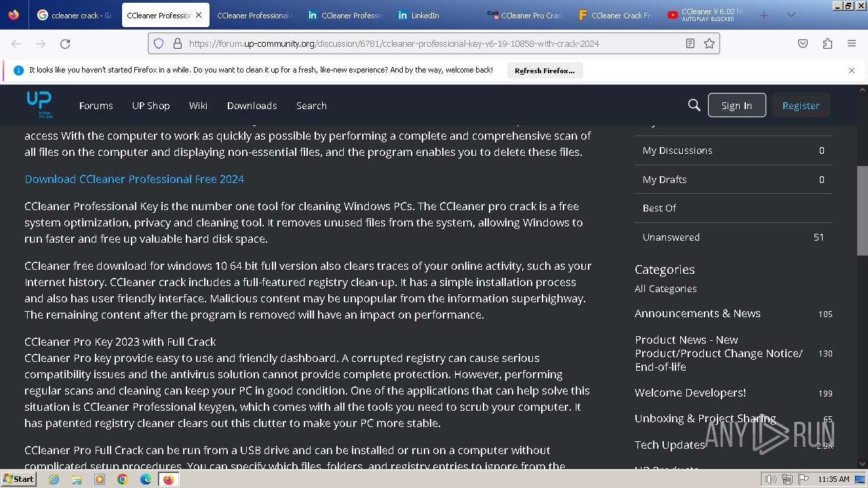
Task: Open the Downloads navigation item
Action: click(x=252, y=105)
